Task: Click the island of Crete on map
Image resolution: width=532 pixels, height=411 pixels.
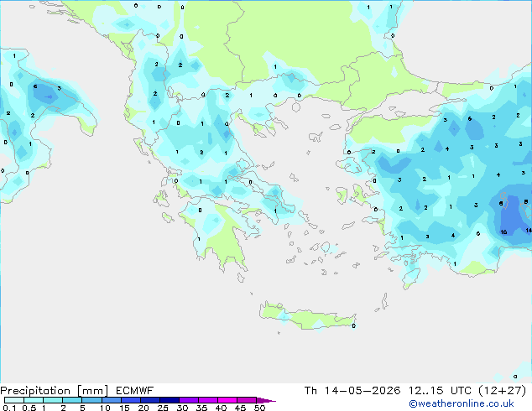Action: (307, 316)
